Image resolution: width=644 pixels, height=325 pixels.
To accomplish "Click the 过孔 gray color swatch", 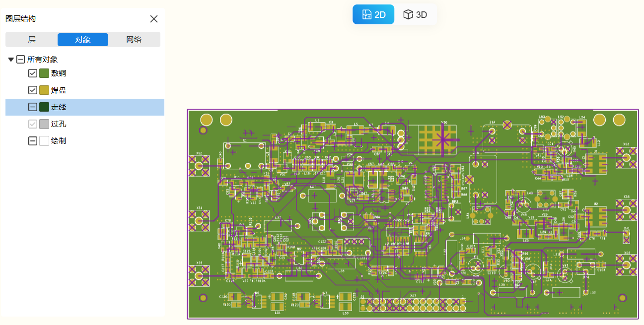I will [44, 124].
